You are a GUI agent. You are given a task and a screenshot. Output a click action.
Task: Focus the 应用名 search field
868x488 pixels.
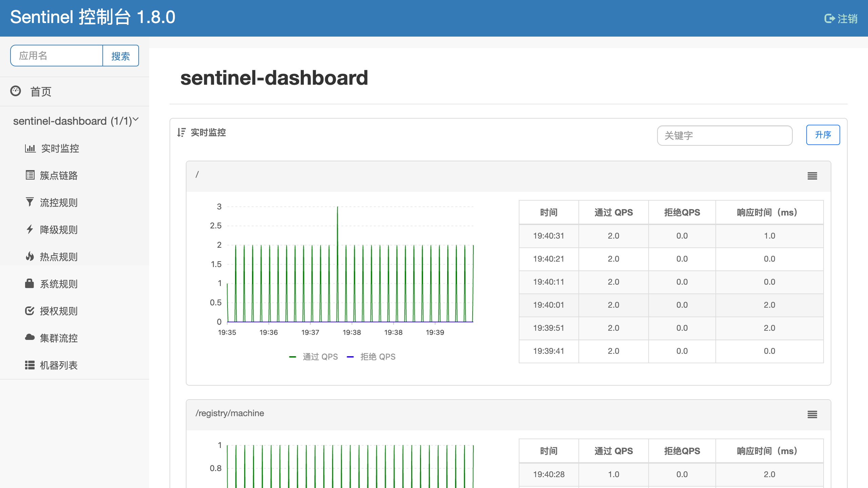[x=57, y=56]
